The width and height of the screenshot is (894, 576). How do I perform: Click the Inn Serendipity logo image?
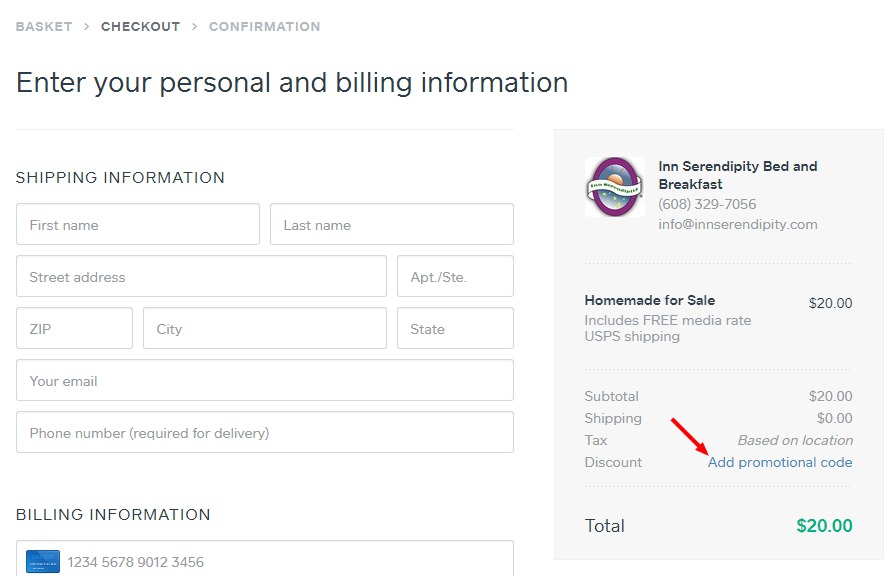[615, 187]
